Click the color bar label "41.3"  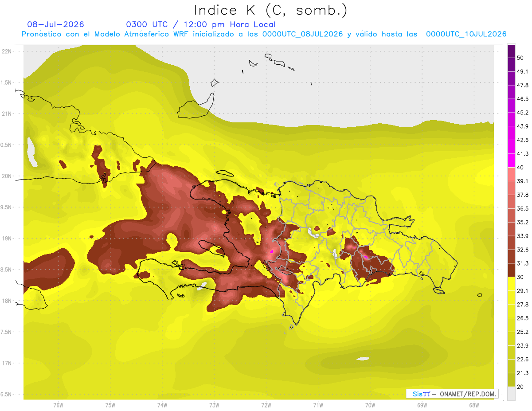(x=523, y=154)
